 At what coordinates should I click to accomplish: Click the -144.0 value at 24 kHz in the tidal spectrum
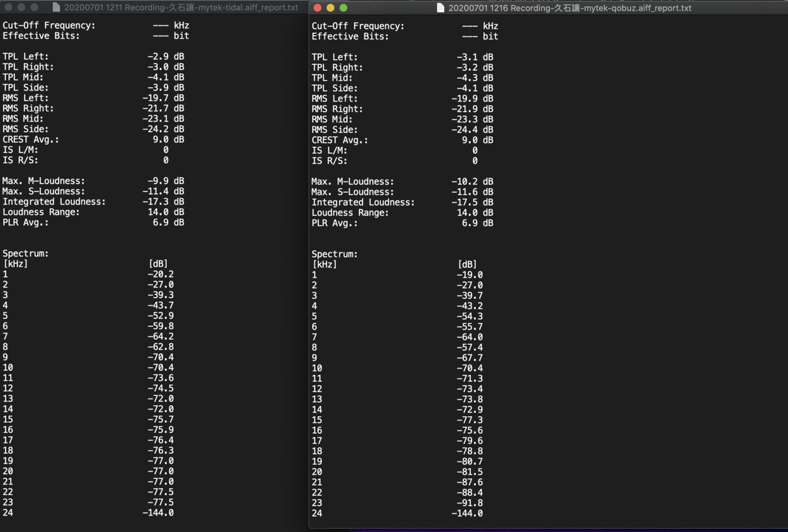click(158, 513)
